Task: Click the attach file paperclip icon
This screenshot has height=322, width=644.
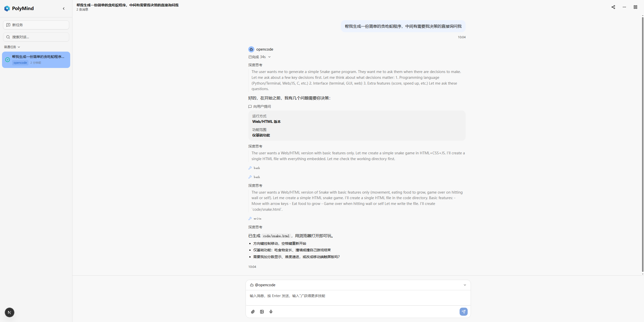Action: [x=253, y=312]
